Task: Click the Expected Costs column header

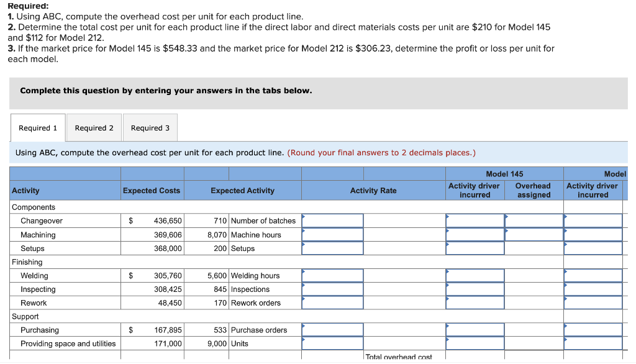Action: click(x=152, y=190)
